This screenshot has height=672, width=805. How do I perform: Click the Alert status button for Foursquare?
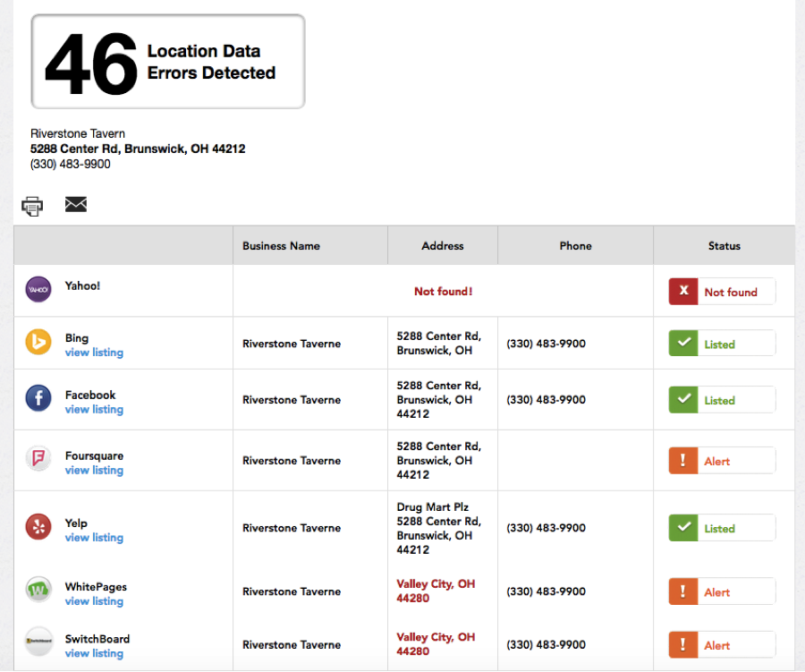(722, 460)
